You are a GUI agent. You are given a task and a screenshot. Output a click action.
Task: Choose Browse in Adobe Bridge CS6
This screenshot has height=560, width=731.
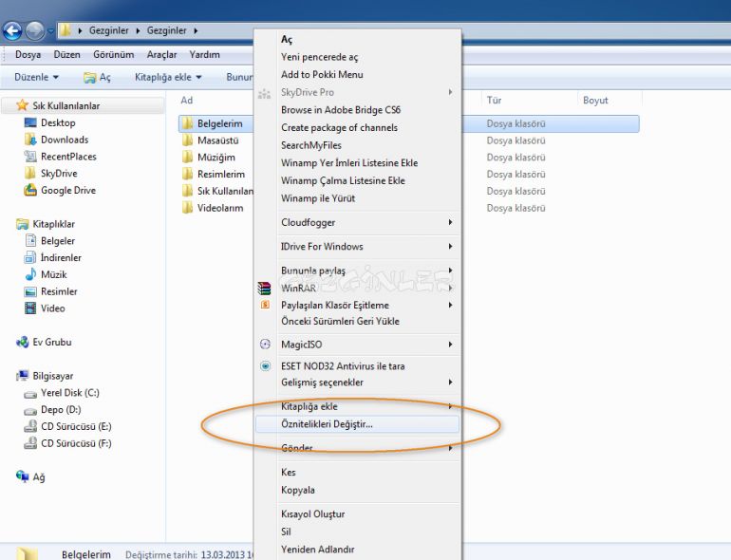341,110
